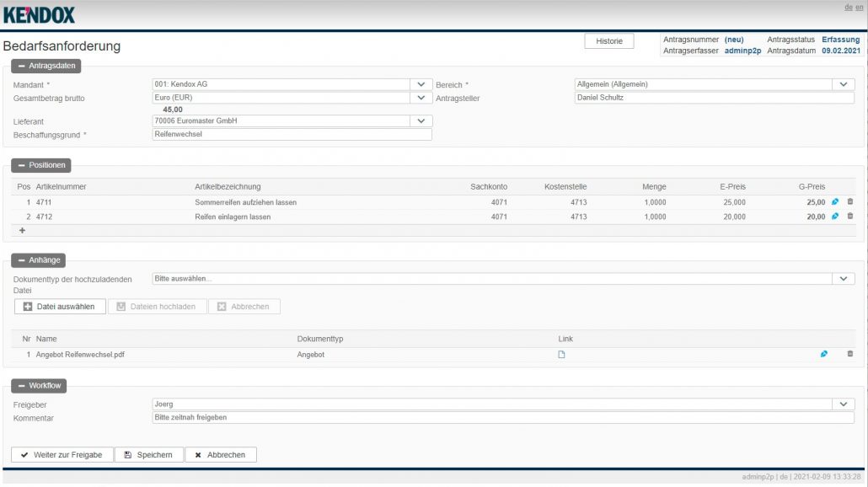Click the Antragsnummer value (neu)
The height and width of the screenshot is (487, 868).
734,40
